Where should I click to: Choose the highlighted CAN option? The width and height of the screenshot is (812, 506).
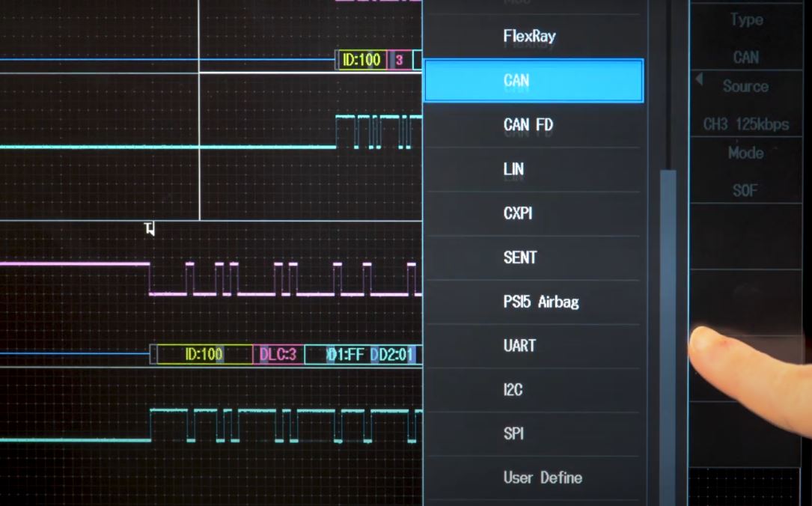(533, 81)
